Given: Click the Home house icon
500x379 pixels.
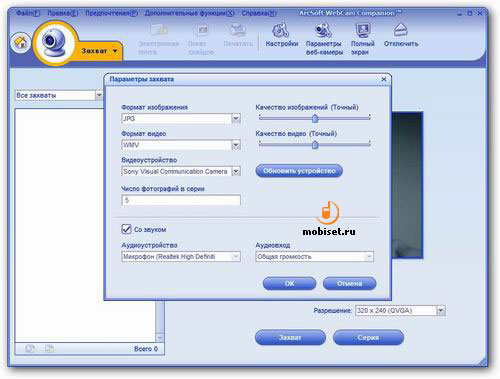Looking at the screenshot, I should (x=20, y=42).
